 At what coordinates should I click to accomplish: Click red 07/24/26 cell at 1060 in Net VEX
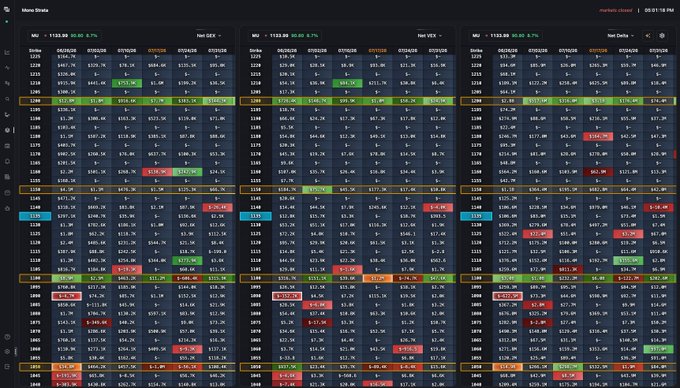[x=408, y=349]
